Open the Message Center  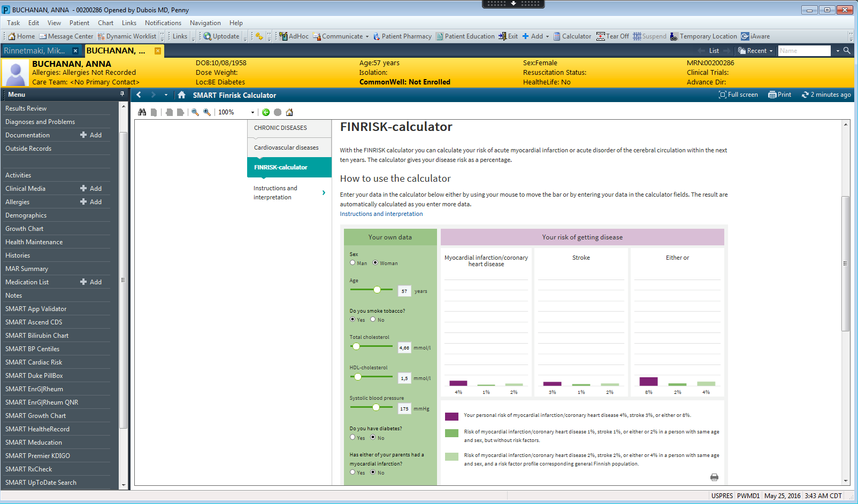click(66, 36)
